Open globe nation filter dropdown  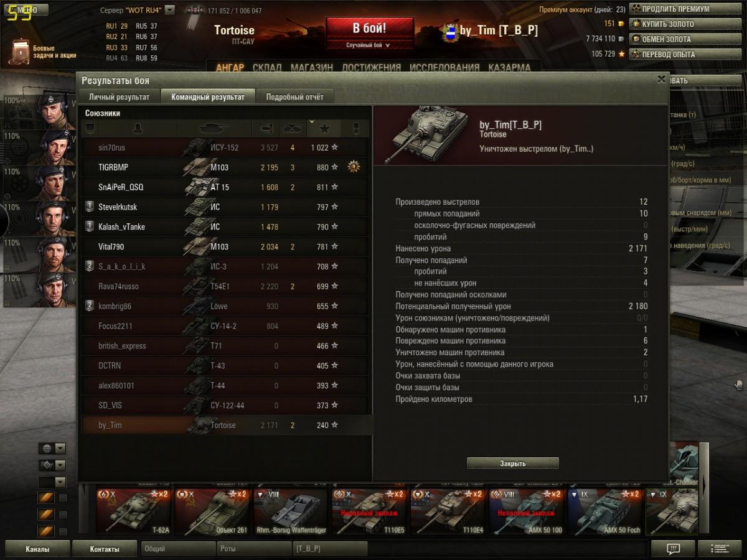click(x=52, y=448)
